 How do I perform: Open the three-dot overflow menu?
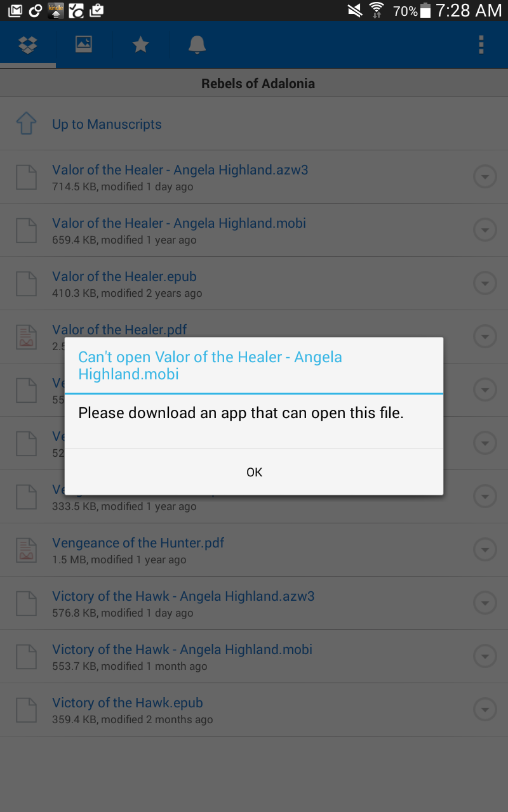point(481,45)
